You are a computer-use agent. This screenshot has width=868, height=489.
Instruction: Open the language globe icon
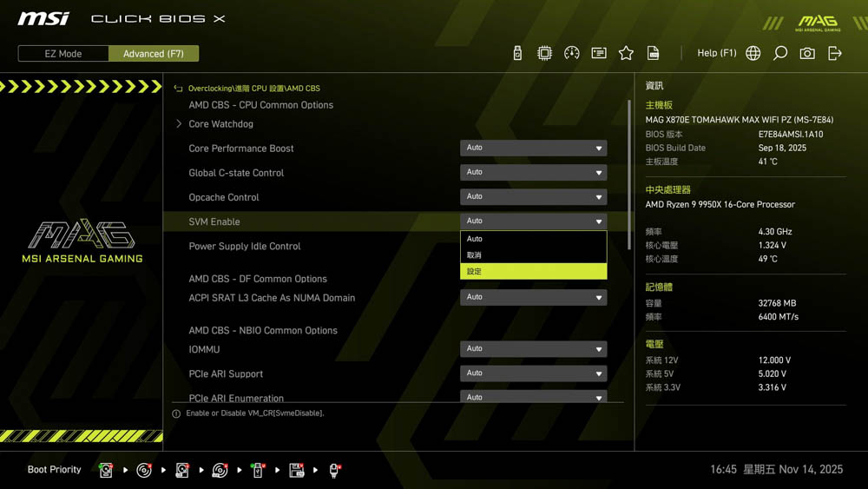point(753,53)
